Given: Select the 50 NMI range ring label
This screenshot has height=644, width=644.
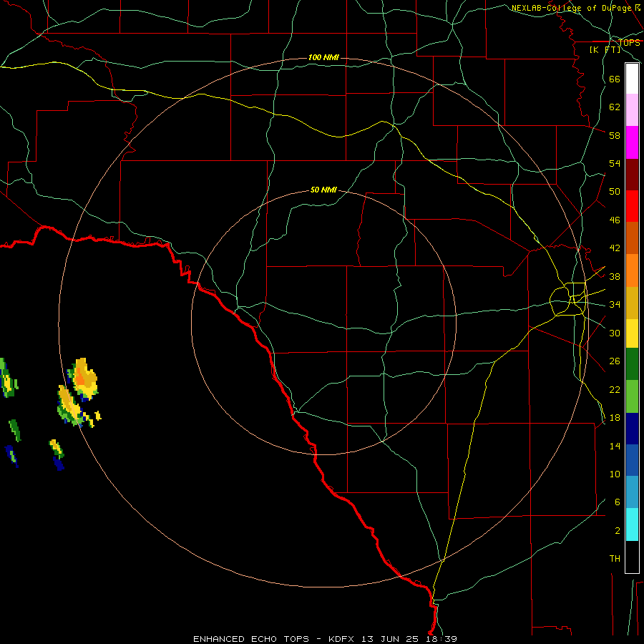Looking at the screenshot, I should [x=323, y=190].
